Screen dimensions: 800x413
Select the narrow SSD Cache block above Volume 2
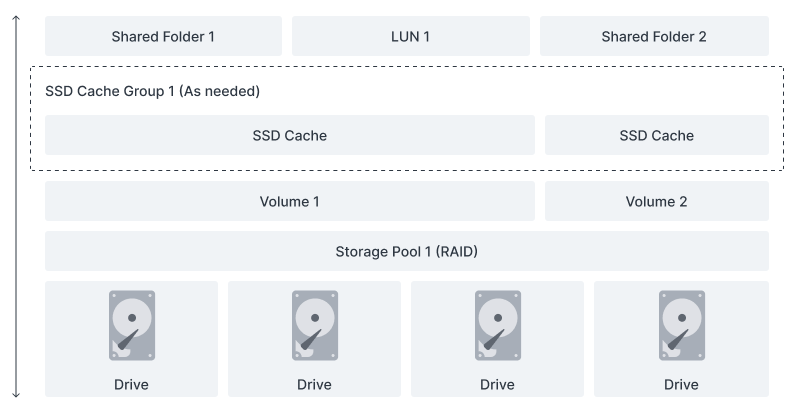pyautogui.click(x=657, y=135)
